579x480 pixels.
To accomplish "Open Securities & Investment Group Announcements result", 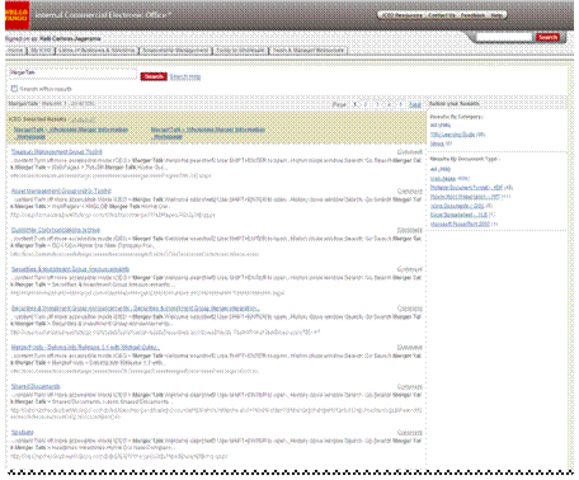I will (70, 269).
